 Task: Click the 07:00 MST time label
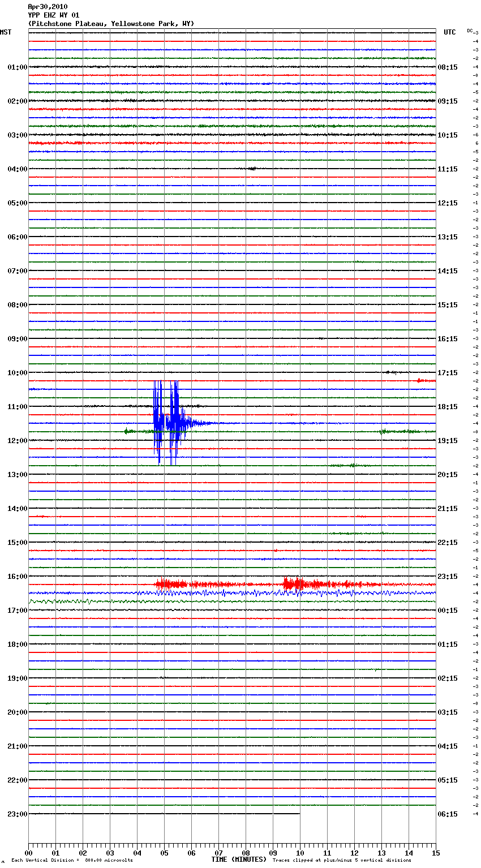17,271
